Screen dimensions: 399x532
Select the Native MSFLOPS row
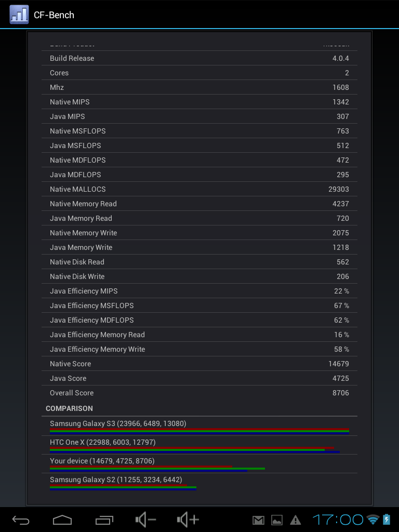click(199, 131)
